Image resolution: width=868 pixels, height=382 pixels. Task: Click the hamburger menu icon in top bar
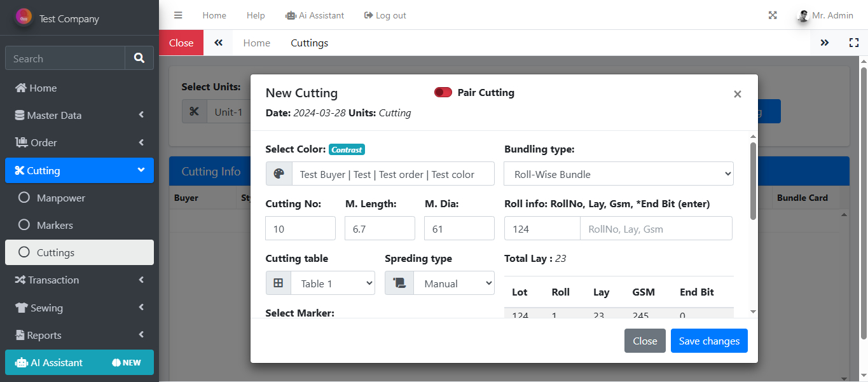point(178,15)
